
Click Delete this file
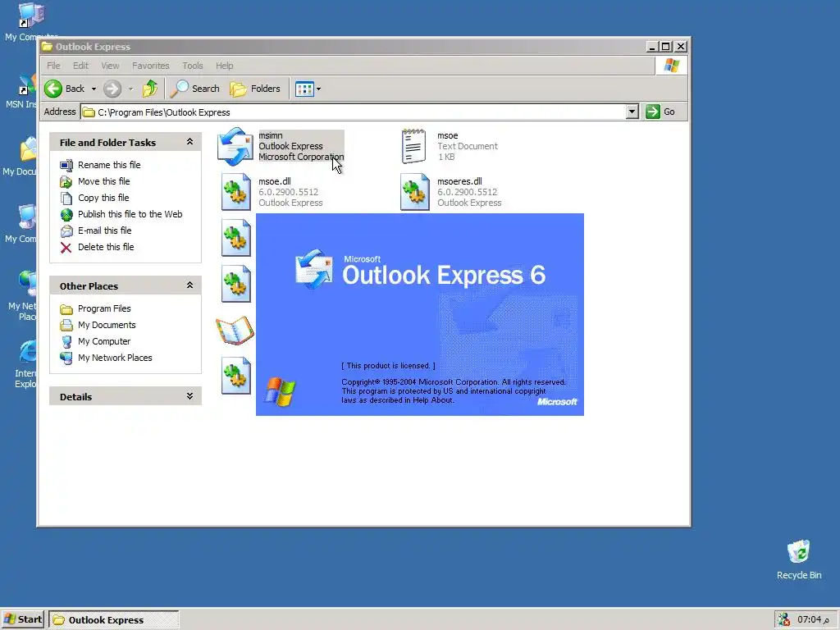coord(106,247)
